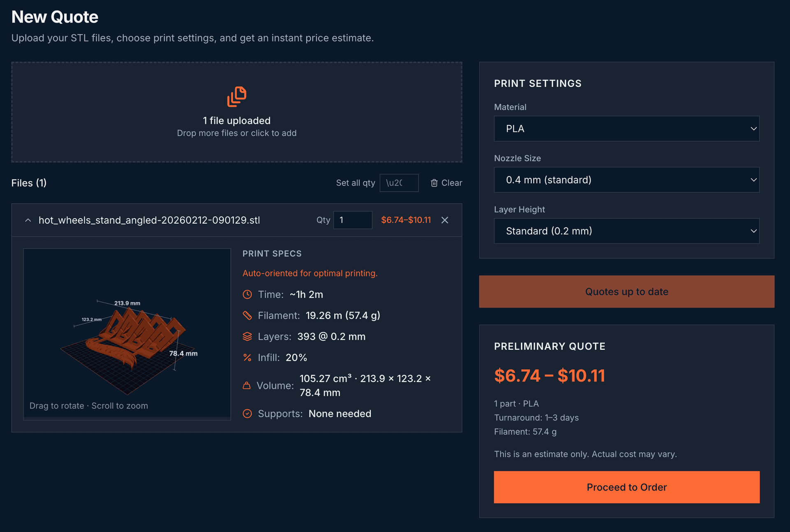Select the filament spool icon next to Filament
Screen dimensions: 790x532
click(247, 315)
